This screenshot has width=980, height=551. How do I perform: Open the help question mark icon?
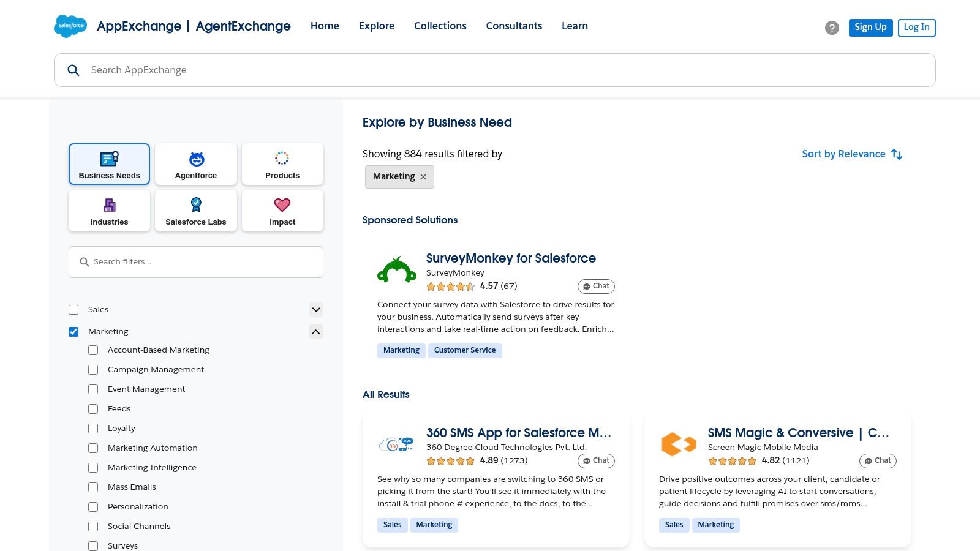(x=831, y=28)
